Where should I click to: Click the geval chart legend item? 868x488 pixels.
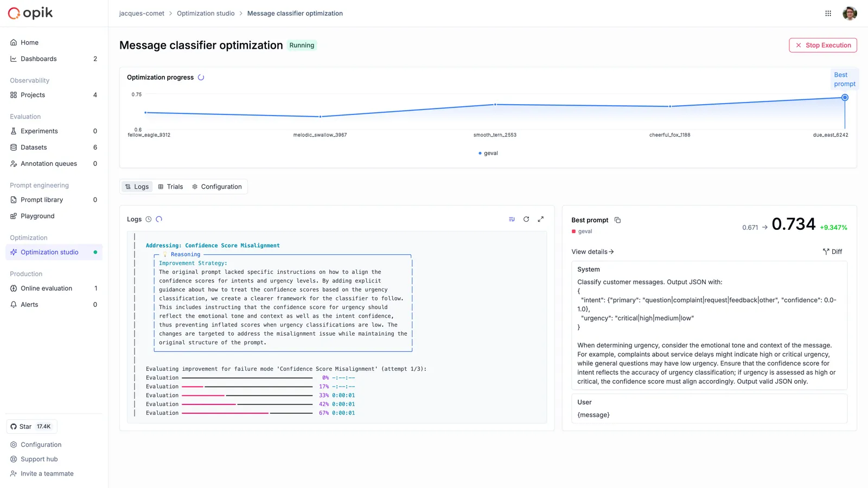488,153
